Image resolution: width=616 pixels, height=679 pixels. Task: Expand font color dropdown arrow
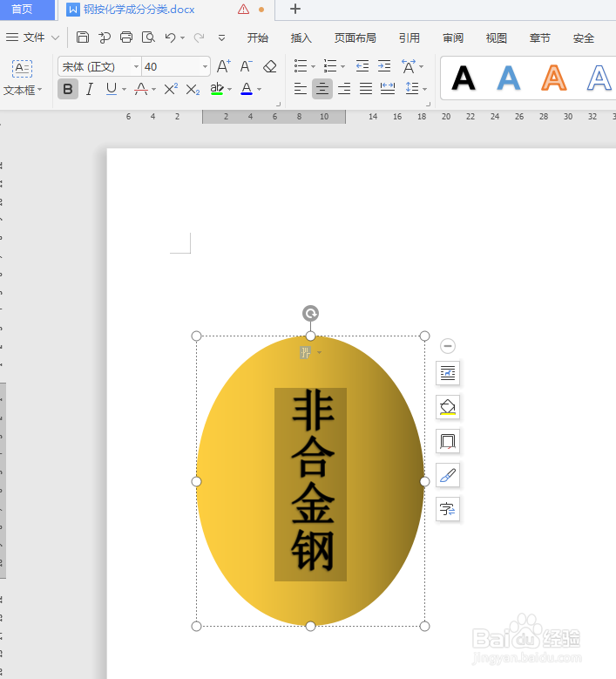pyautogui.click(x=260, y=89)
